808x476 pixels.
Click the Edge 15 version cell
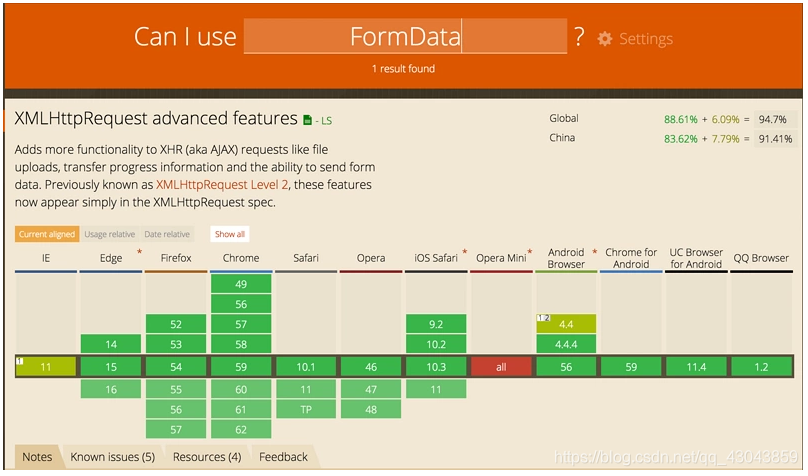point(111,367)
